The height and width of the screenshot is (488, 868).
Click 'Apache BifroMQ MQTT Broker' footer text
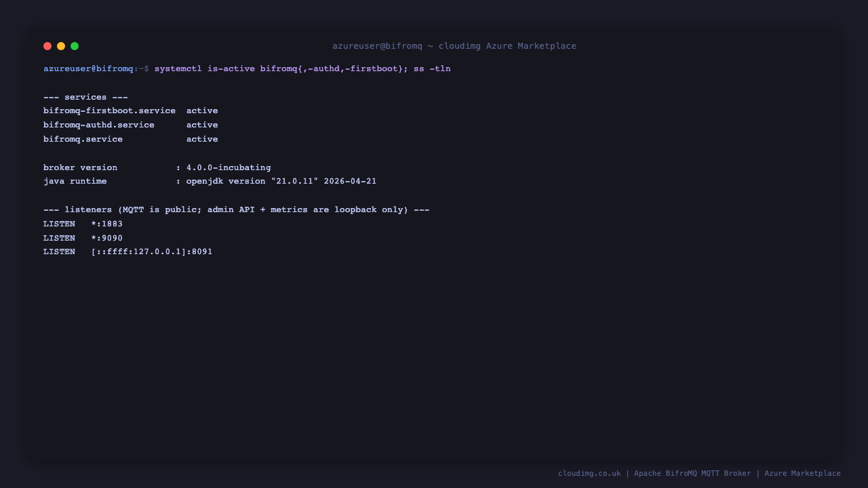click(692, 473)
